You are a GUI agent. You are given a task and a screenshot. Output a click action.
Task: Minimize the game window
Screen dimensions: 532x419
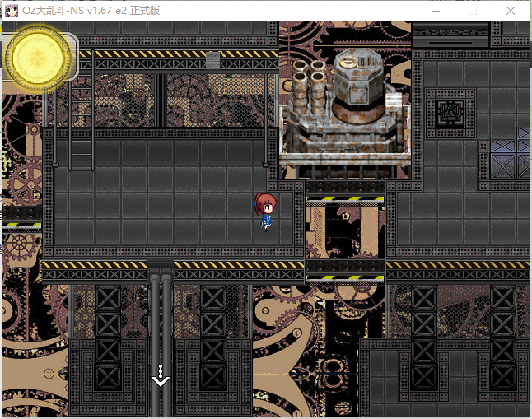tap(436, 11)
